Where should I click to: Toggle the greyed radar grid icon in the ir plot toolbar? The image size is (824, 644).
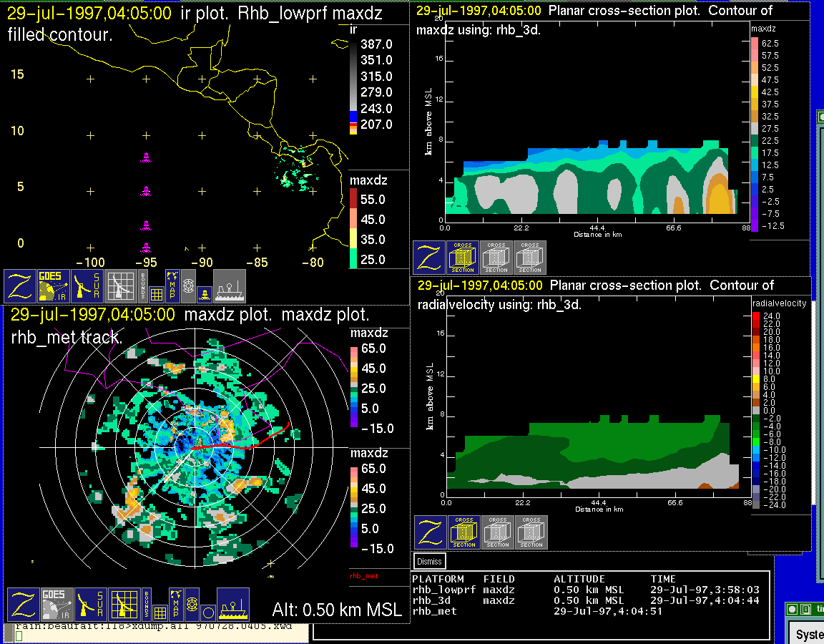point(121,286)
